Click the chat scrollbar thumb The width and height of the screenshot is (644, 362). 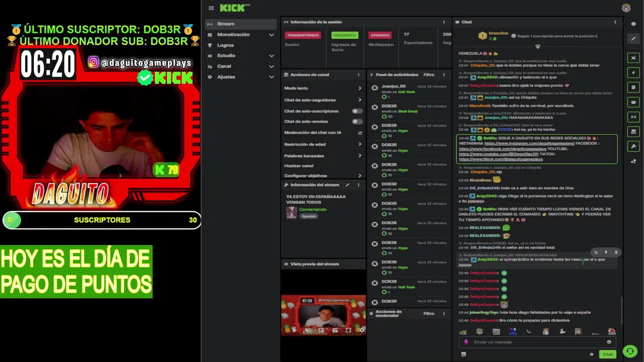(622, 311)
